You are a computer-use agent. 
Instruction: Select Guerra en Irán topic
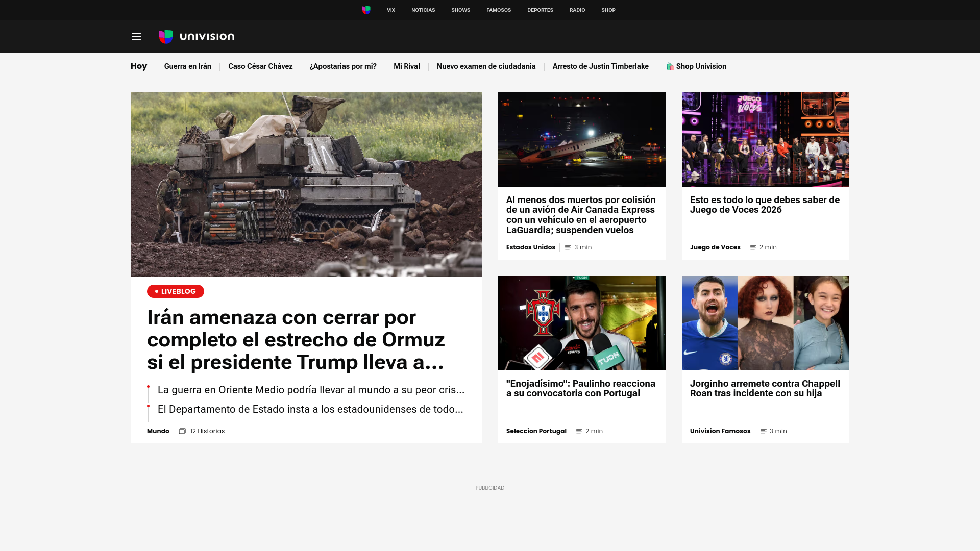pyautogui.click(x=188, y=66)
